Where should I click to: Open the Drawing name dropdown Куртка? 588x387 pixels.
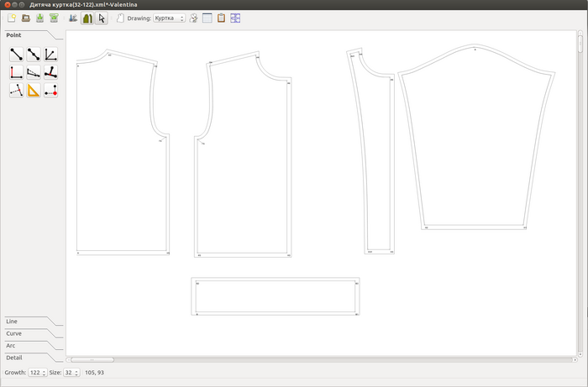click(x=169, y=18)
